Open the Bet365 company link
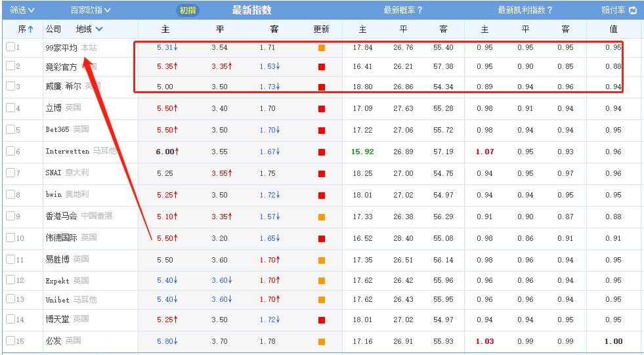Image resolution: width=644 pixels, height=355 pixels. coord(58,129)
